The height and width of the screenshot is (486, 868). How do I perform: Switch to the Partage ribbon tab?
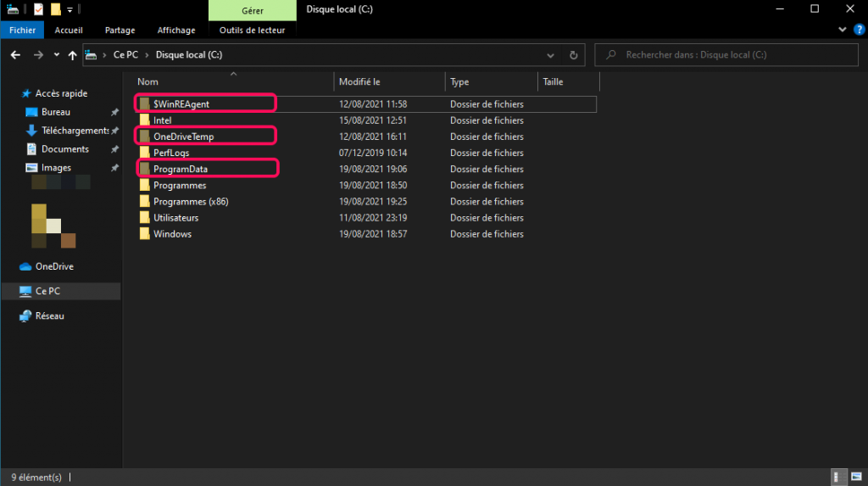pos(120,30)
